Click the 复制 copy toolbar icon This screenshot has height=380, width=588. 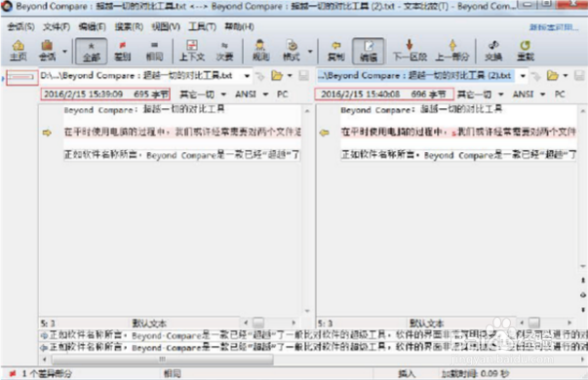335,51
